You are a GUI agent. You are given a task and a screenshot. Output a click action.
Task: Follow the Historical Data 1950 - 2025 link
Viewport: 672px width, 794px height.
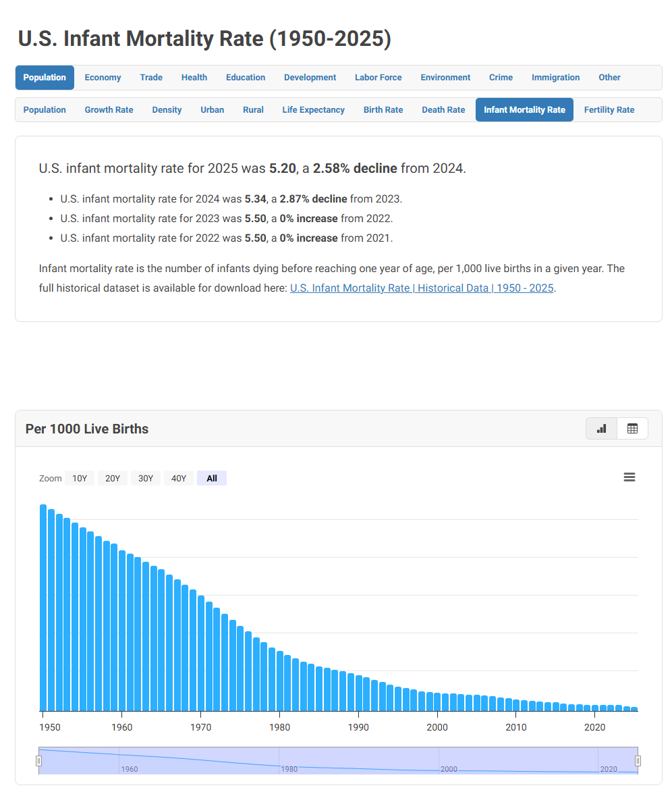click(x=422, y=288)
